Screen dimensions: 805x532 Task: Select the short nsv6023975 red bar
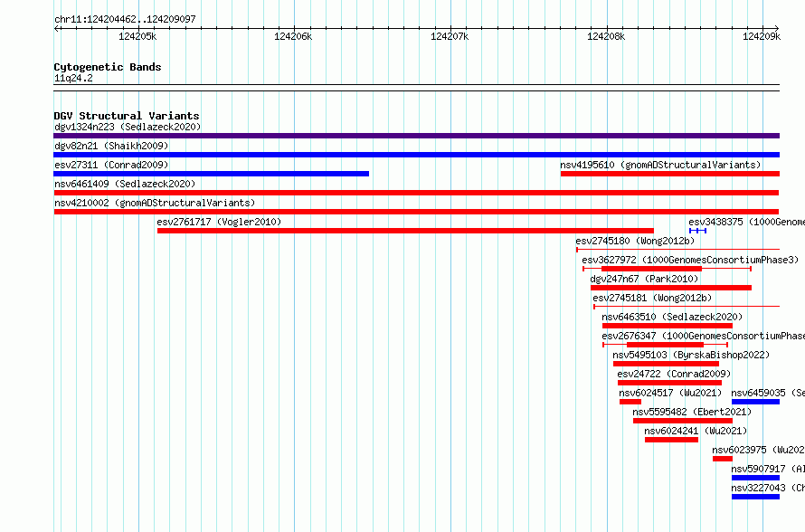pyautogui.click(x=723, y=459)
